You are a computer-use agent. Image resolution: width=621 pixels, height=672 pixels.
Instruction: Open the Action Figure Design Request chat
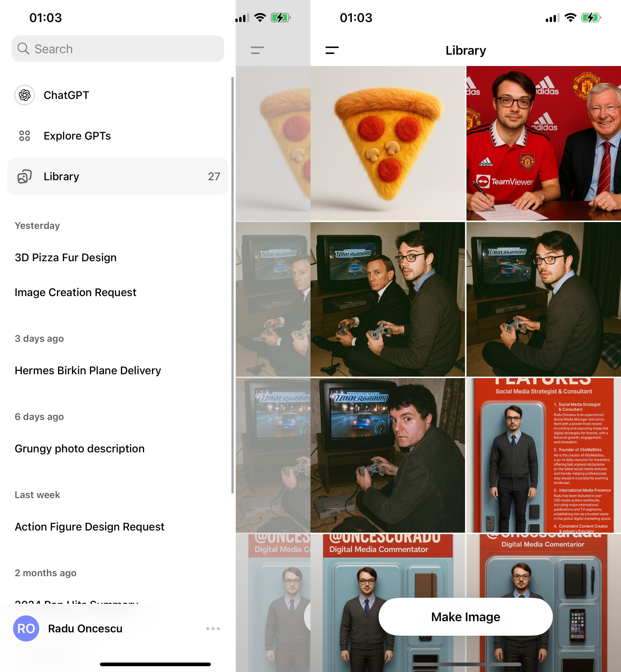(x=89, y=527)
